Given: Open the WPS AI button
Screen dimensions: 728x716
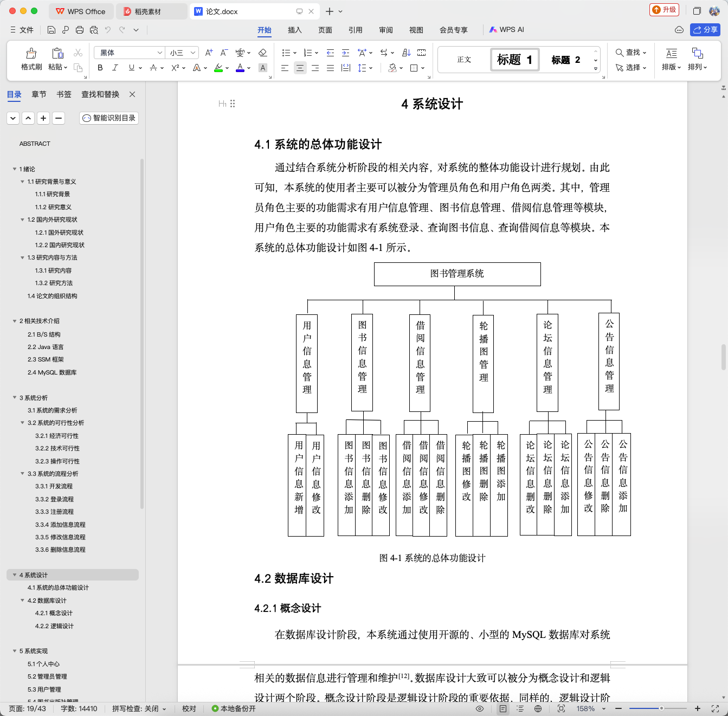Looking at the screenshot, I should [507, 30].
